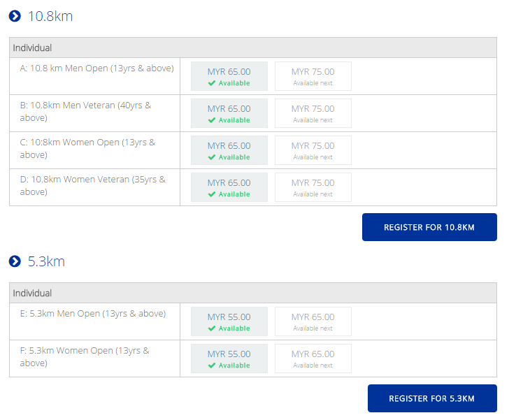Select MYR 65.00 price for Men Open 10.8km
The height and width of the screenshot is (420, 509).
[x=229, y=76]
